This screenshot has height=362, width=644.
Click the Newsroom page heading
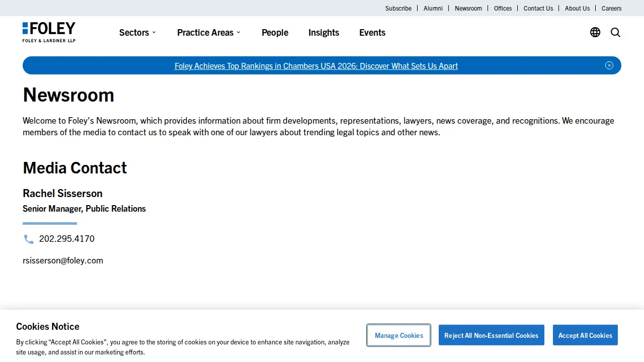[68, 95]
